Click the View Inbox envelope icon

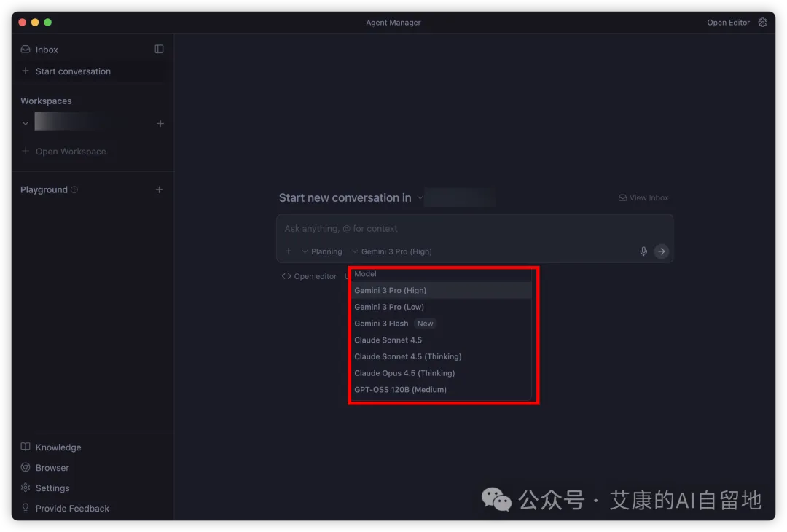pyautogui.click(x=622, y=197)
